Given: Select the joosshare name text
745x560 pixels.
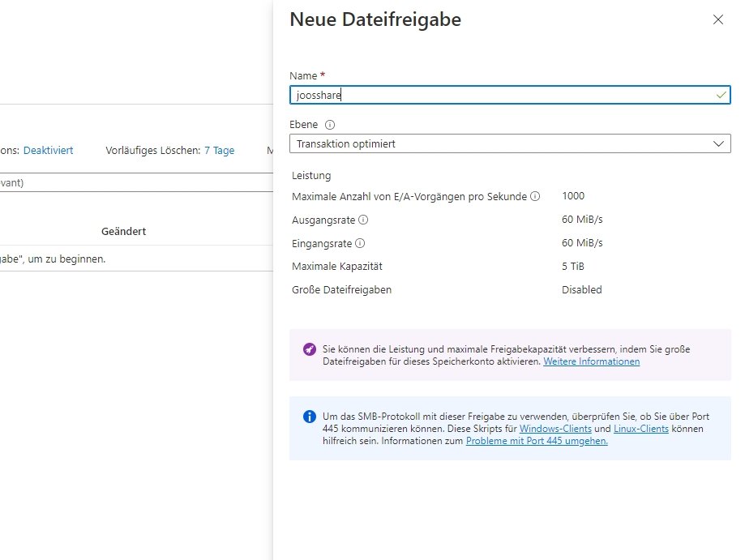Looking at the screenshot, I should (317, 94).
